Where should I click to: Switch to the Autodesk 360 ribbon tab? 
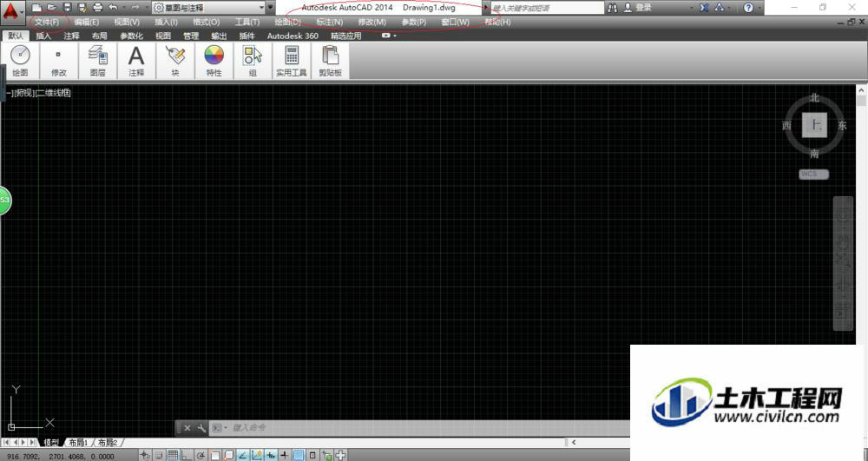293,36
